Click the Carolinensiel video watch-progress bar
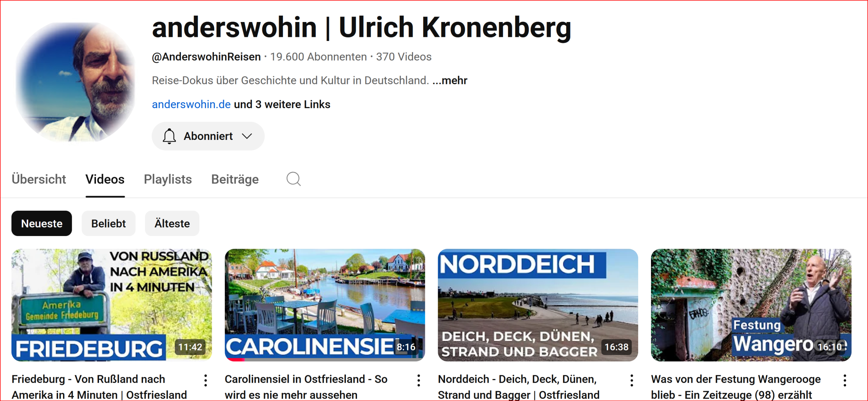Screen dimensions: 868x401 point(325,360)
